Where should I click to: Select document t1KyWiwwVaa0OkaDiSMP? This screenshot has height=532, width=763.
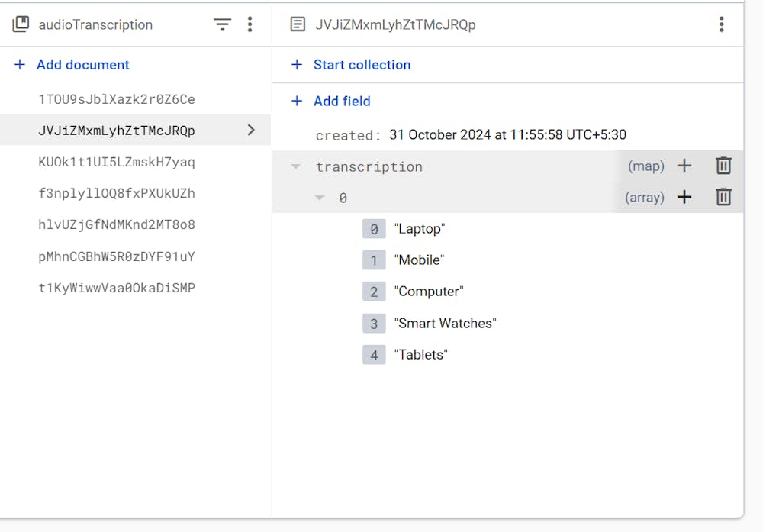pyautogui.click(x=117, y=288)
